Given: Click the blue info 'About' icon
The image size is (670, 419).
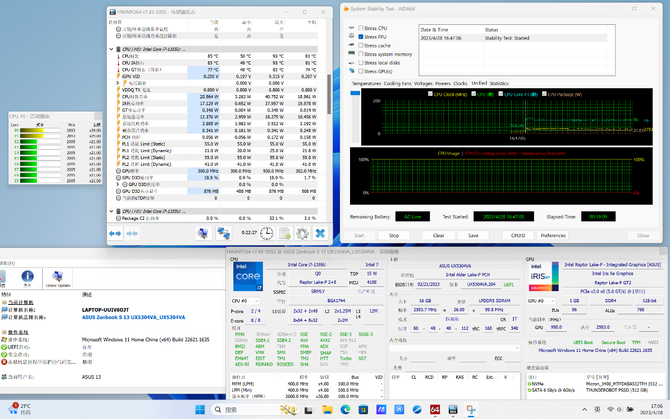Looking at the screenshot, I should click(x=28, y=278).
